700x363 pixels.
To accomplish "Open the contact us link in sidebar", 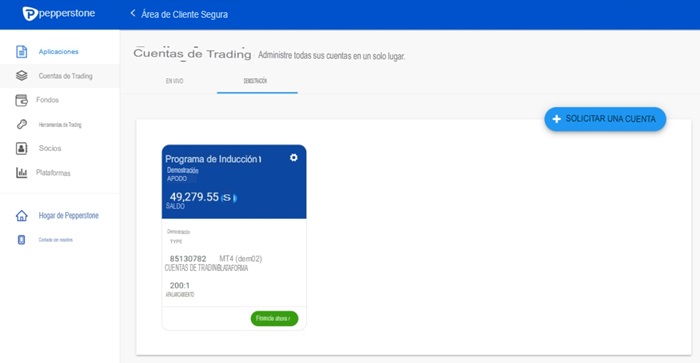I will click(x=55, y=240).
